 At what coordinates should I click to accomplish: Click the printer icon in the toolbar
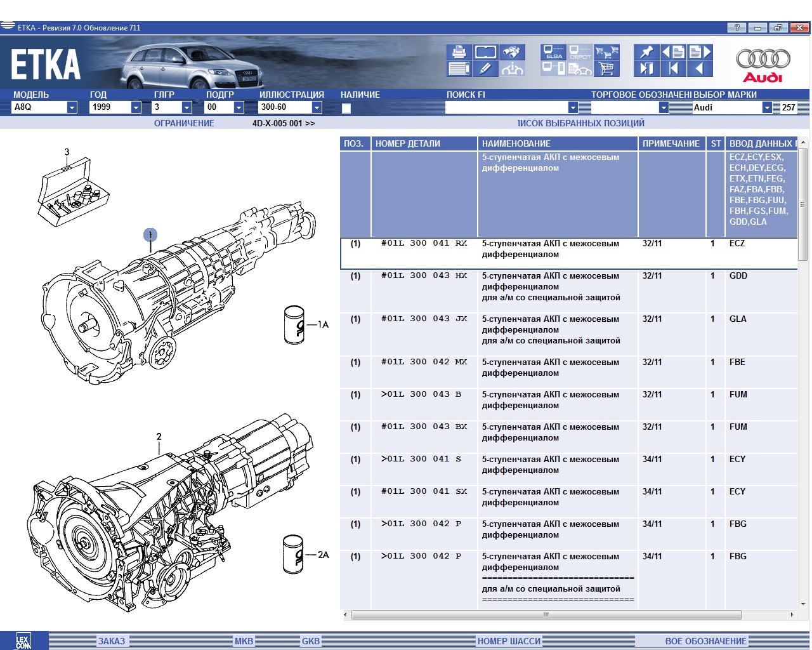click(x=459, y=52)
